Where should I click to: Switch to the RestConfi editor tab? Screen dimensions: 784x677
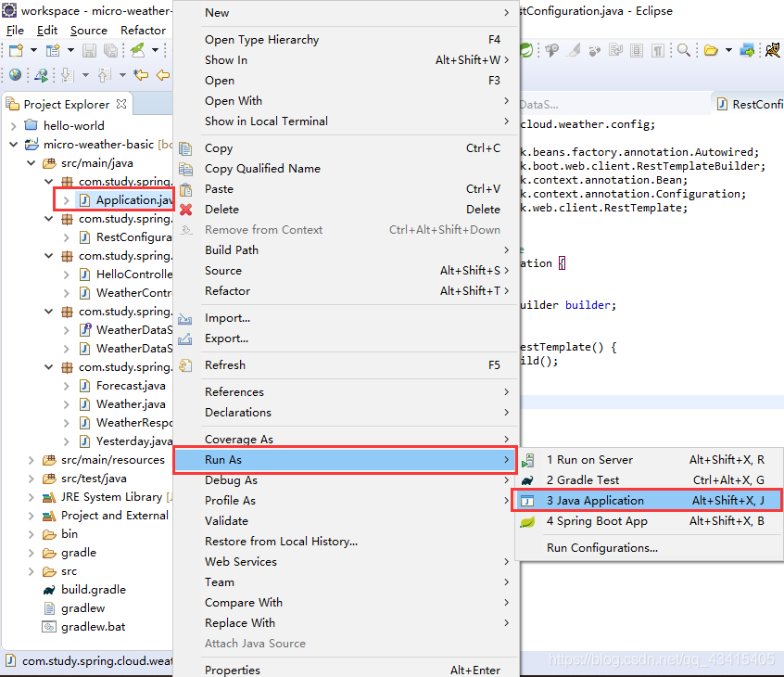point(749,104)
